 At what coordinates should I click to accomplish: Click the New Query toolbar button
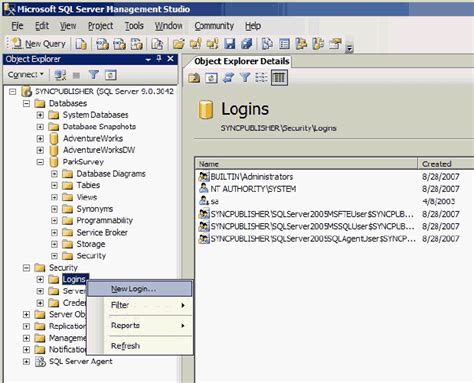pyautogui.click(x=39, y=44)
